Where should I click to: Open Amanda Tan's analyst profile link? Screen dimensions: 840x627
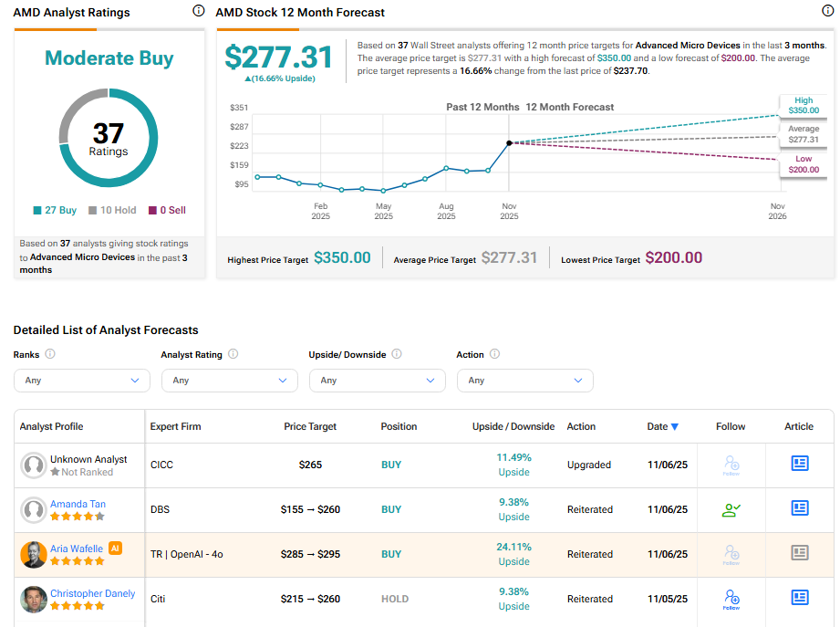pyautogui.click(x=77, y=504)
